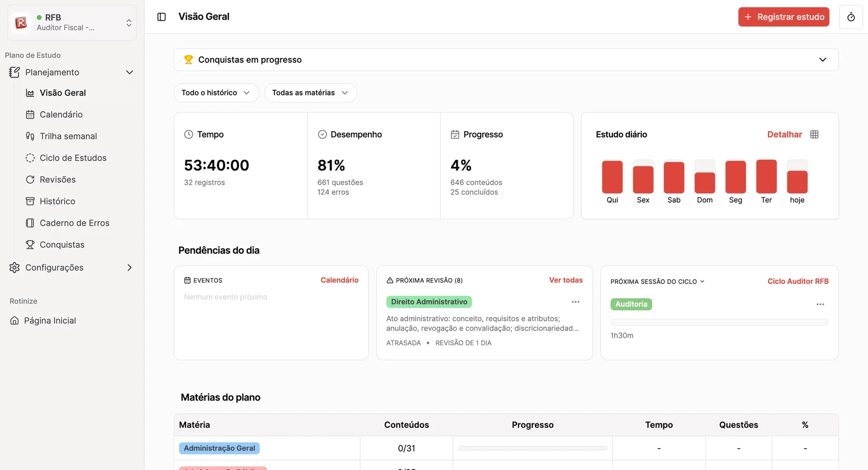This screenshot has height=470, width=868.
Task: Click the Direito Administrativo tag
Action: click(x=429, y=302)
